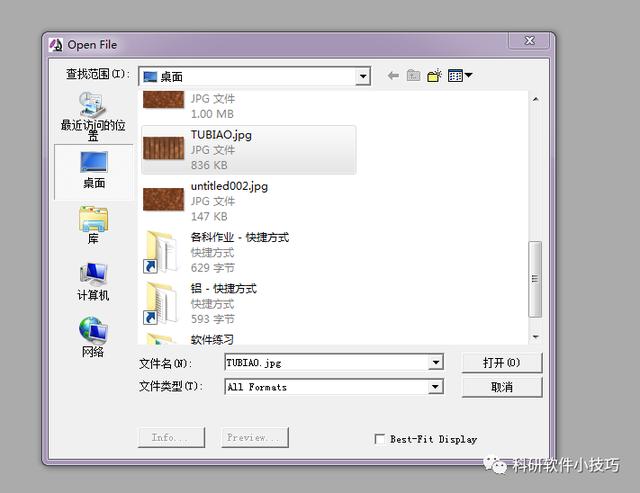Select the 各科作业 shortcut folder icon
This screenshot has width=640, height=493.
pyautogui.click(x=160, y=252)
